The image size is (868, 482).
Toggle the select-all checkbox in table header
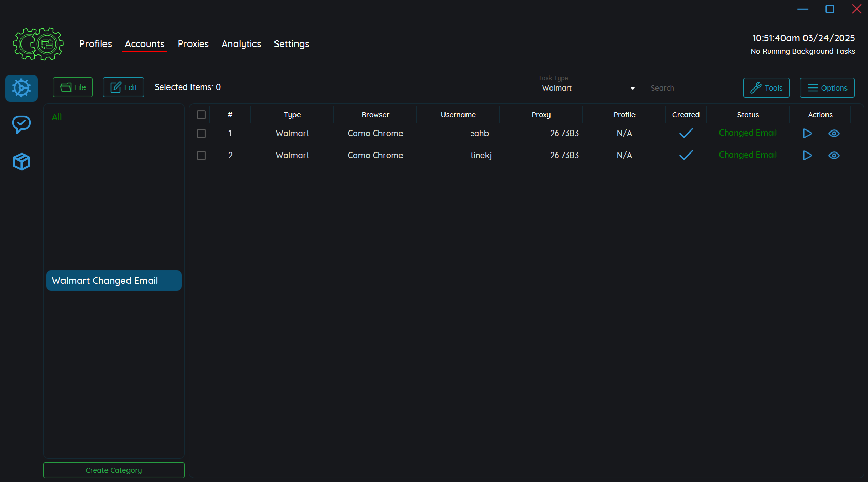pyautogui.click(x=201, y=115)
